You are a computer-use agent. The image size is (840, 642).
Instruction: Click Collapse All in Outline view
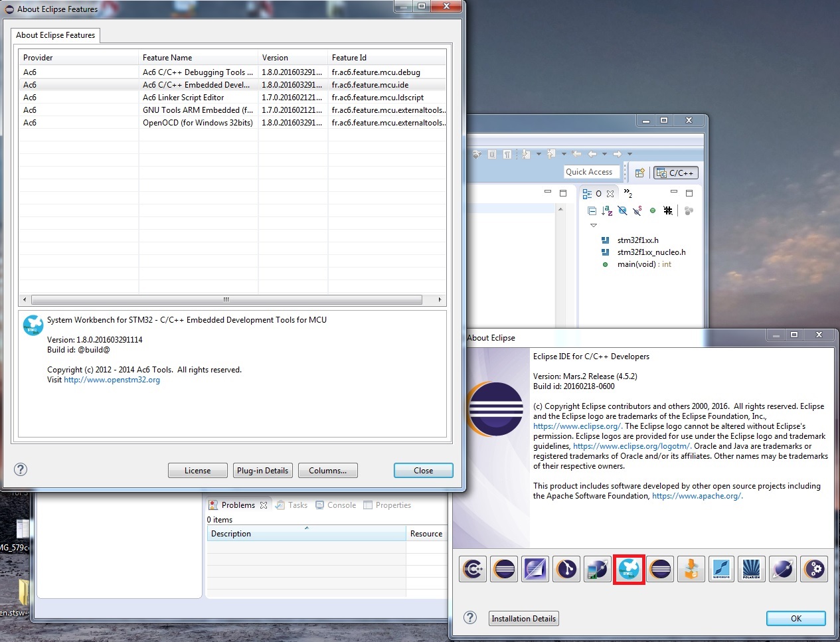592,211
